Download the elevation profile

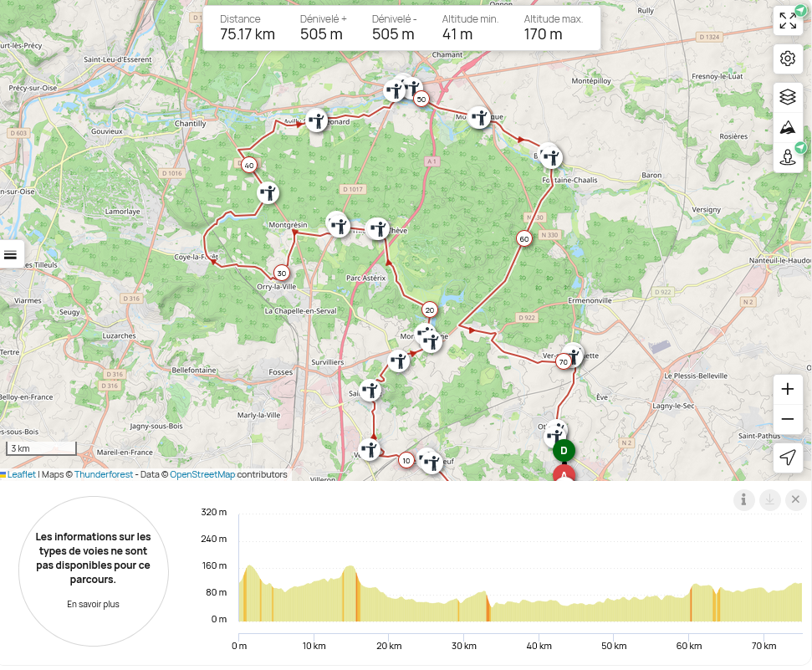coord(769,500)
